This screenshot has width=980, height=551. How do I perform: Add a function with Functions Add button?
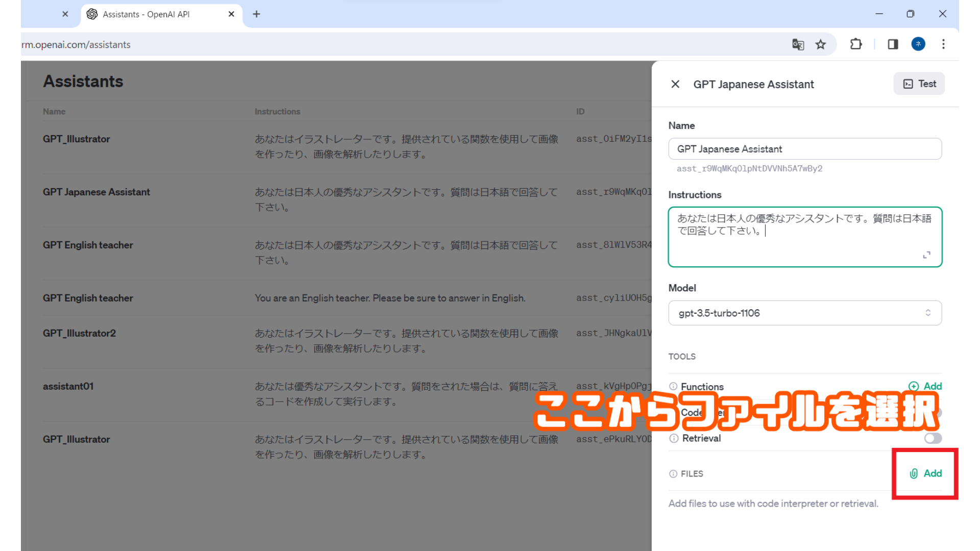925,386
